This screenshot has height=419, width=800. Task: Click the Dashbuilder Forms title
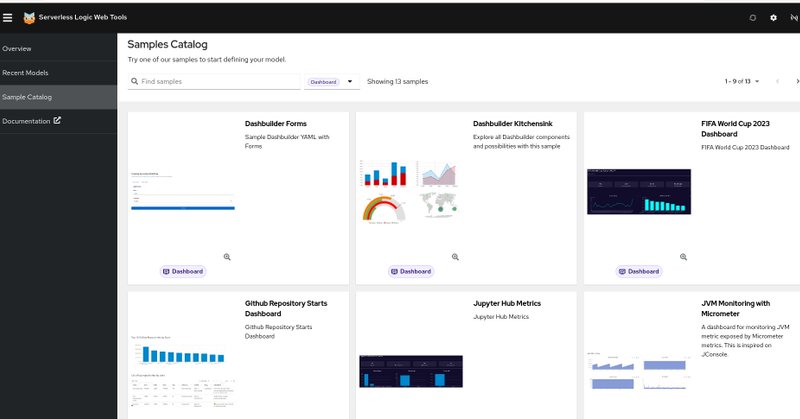[276, 124]
